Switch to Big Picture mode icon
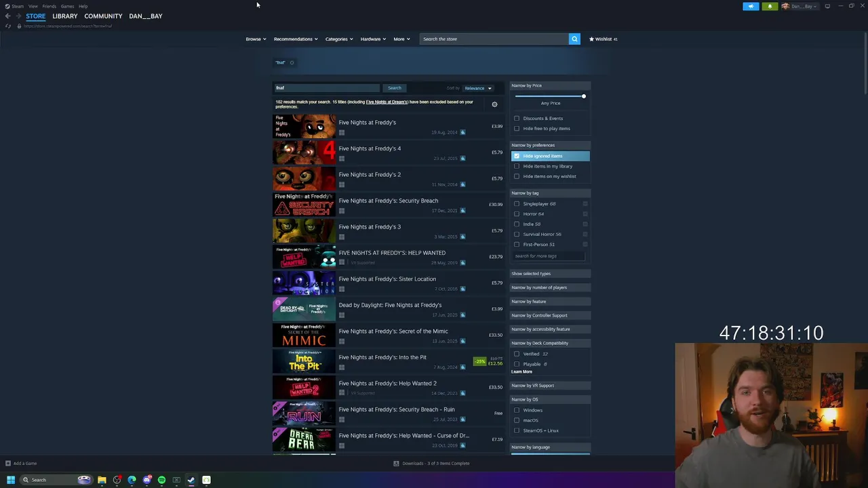The height and width of the screenshot is (488, 868). [827, 6]
